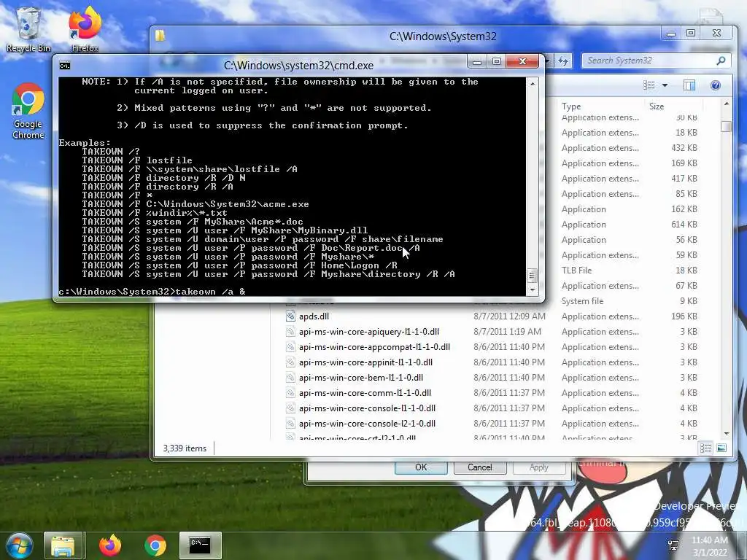
Task: Click the 432 KB size value
Action: point(684,147)
